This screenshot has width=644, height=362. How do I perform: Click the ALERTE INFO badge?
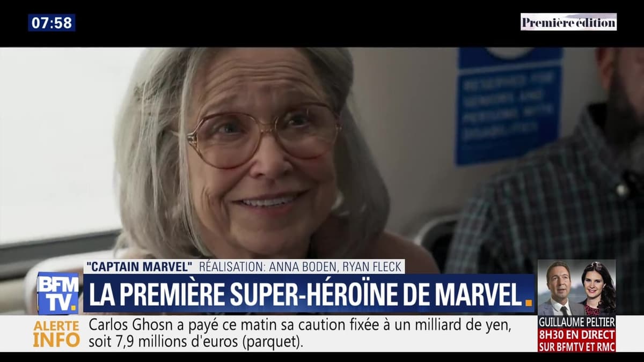(56, 334)
